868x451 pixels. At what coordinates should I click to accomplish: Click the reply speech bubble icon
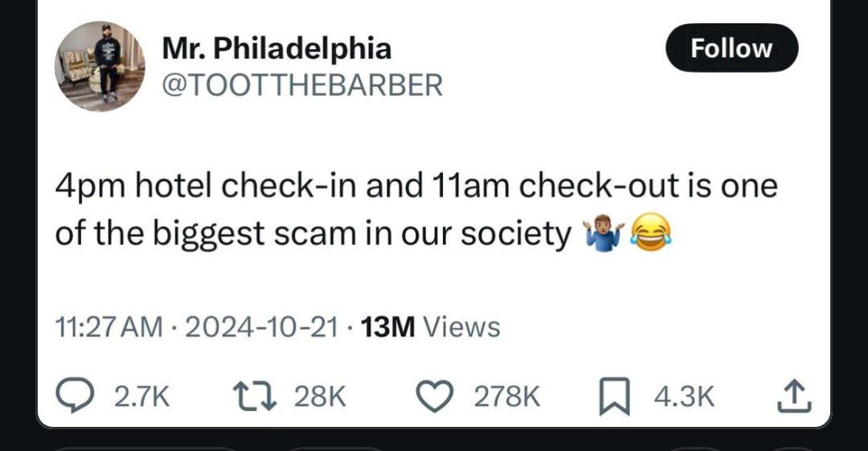(x=72, y=395)
